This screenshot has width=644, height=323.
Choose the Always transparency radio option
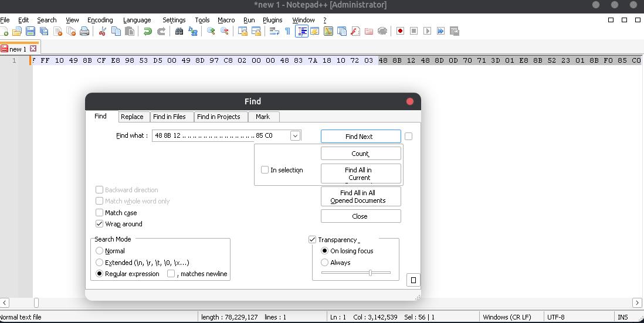324,262
